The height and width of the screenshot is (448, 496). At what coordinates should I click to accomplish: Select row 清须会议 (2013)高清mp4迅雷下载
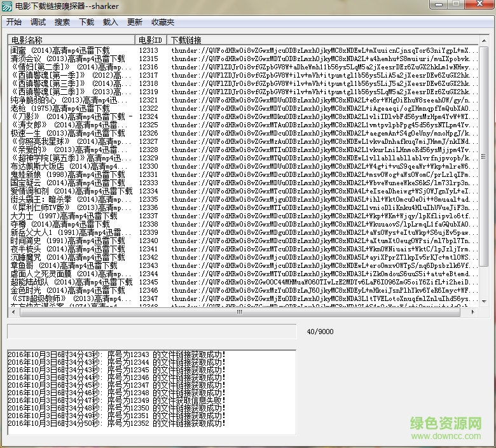coord(244,59)
